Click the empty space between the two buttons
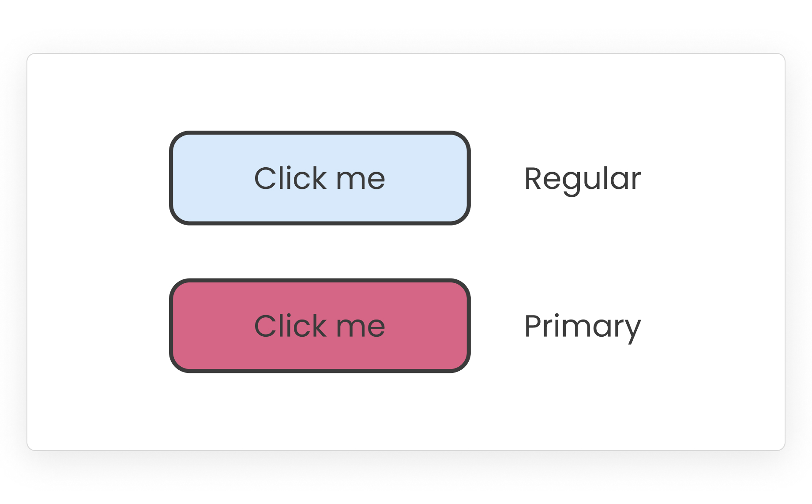Viewport: 812px width, 504px height. click(320, 252)
